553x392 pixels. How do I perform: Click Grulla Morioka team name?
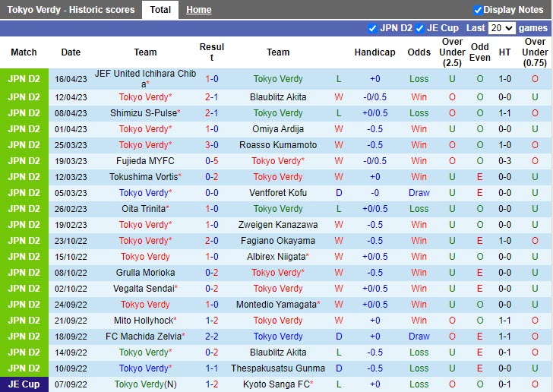[x=145, y=273]
